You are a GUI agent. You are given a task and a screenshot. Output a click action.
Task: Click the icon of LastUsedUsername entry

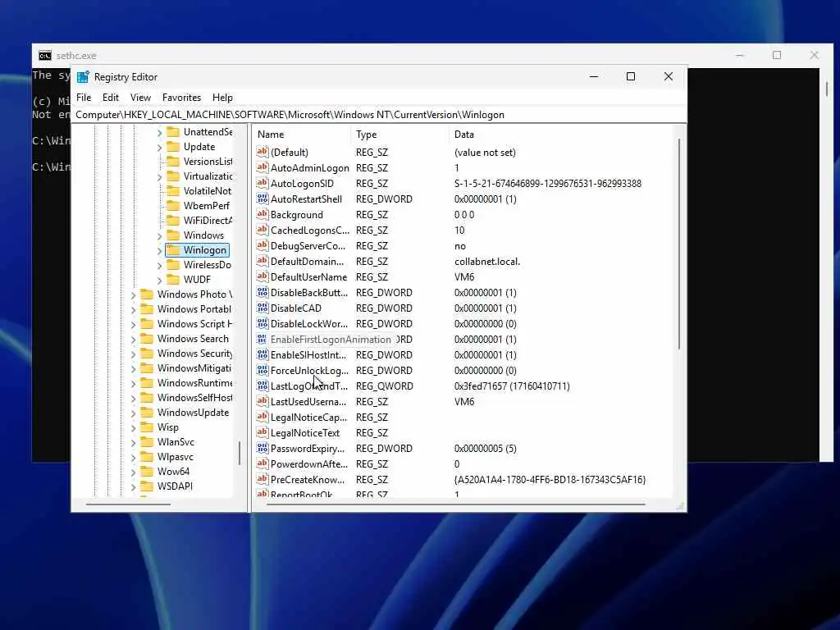coord(262,401)
